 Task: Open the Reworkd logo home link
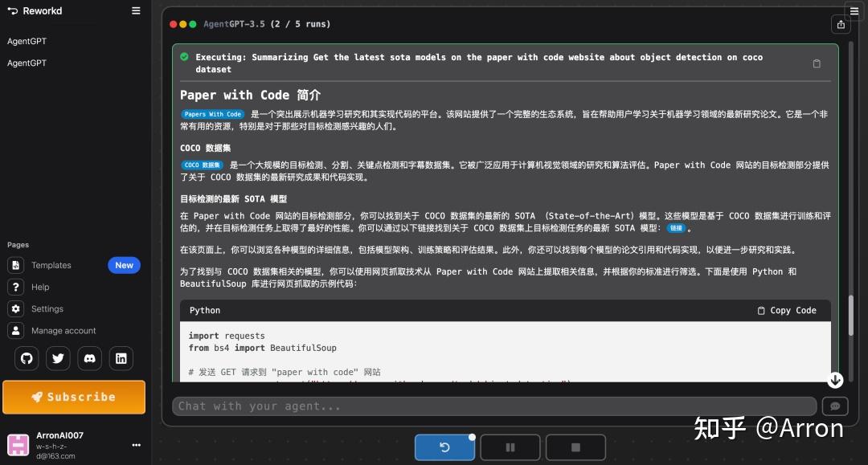click(35, 10)
